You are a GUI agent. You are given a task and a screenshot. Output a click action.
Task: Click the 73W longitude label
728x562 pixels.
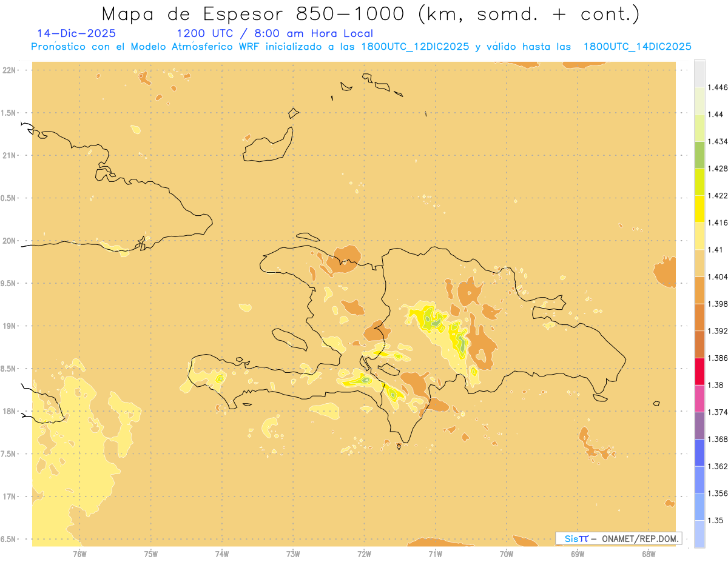pyautogui.click(x=293, y=554)
